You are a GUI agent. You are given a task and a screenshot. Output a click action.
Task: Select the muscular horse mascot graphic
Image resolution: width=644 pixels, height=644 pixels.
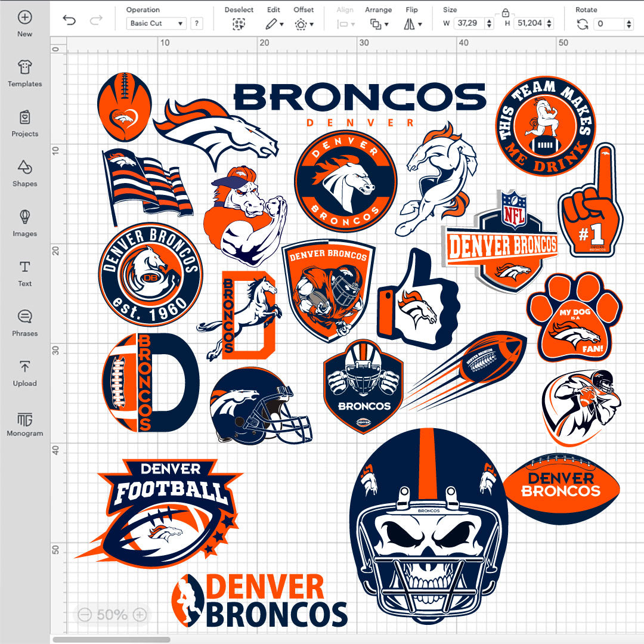(245, 216)
